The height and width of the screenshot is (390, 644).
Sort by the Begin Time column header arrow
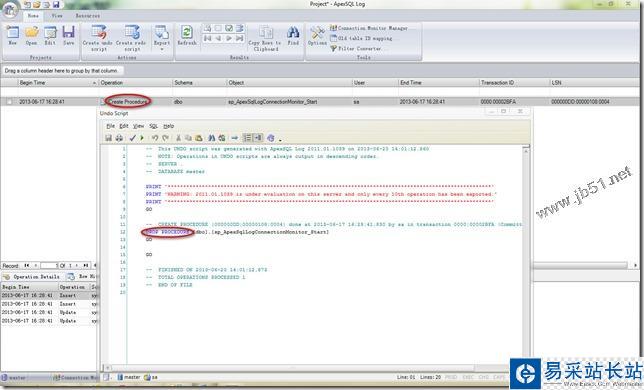click(94, 83)
